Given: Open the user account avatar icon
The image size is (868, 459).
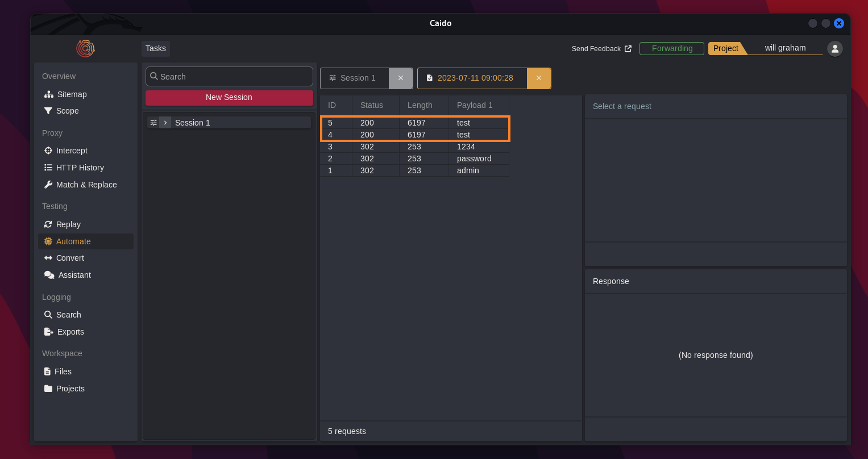Looking at the screenshot, I should (835, 49).
